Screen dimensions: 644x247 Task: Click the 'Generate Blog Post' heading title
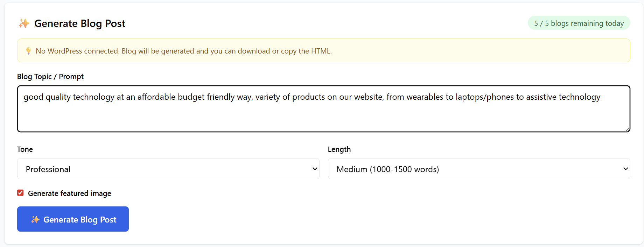click(x=79, y=23)
